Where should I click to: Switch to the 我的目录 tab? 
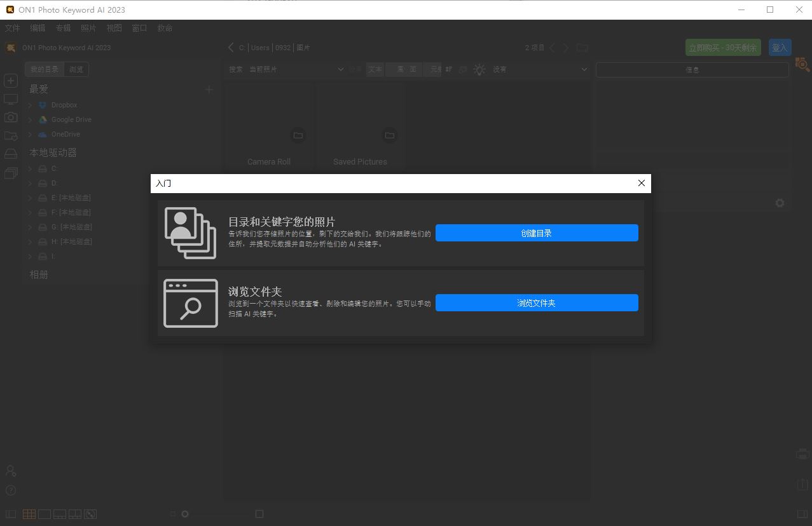coord(45,69)
